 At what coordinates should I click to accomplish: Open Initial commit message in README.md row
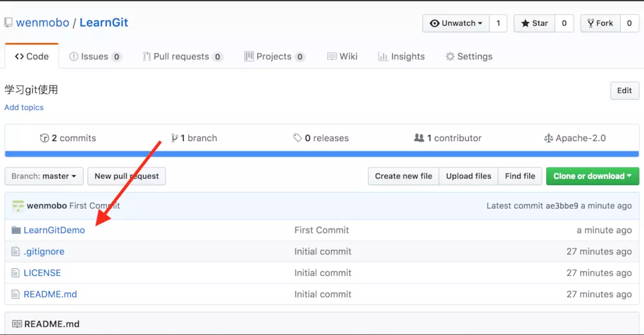tap(323, 294)
